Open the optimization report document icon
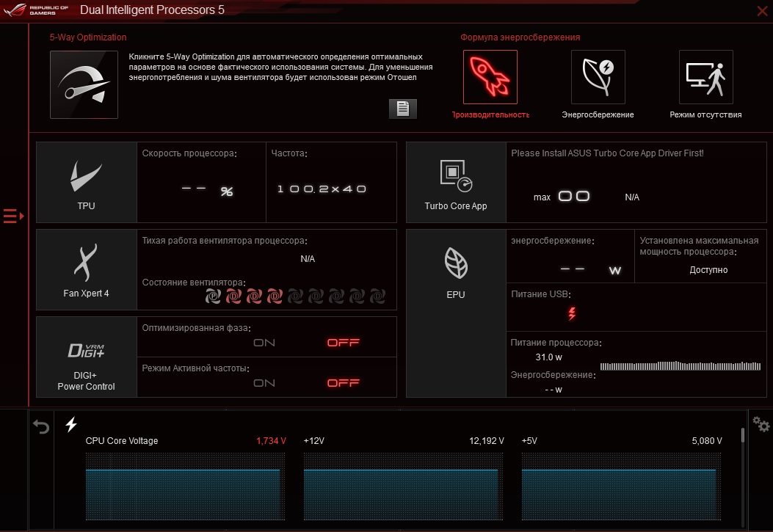 tap(403, 109)
